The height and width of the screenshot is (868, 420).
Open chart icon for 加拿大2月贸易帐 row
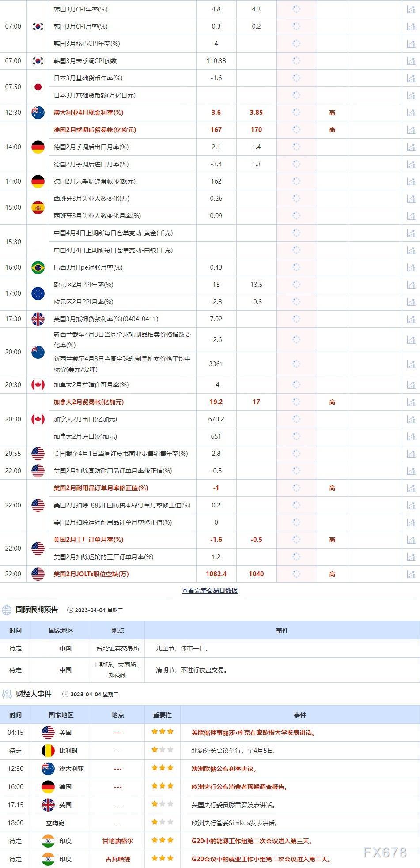tap(411, 402)
